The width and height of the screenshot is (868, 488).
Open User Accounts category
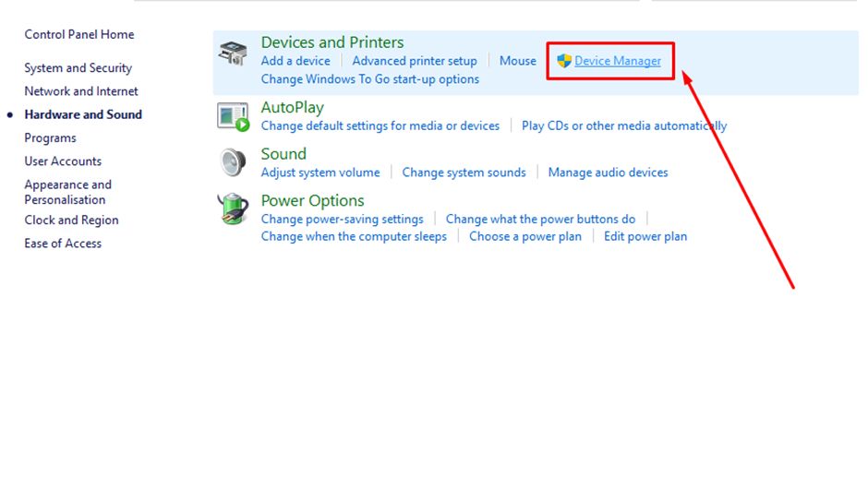(63, 161)
